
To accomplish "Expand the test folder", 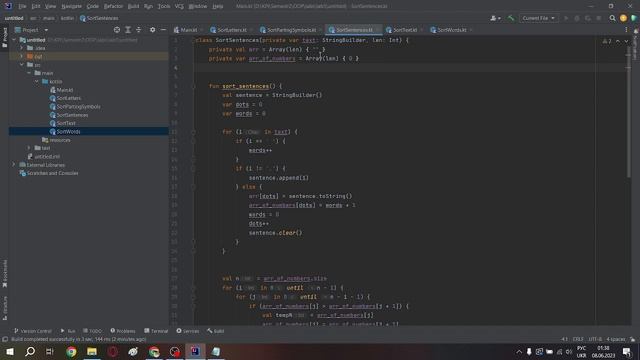I will coord(29,148).
